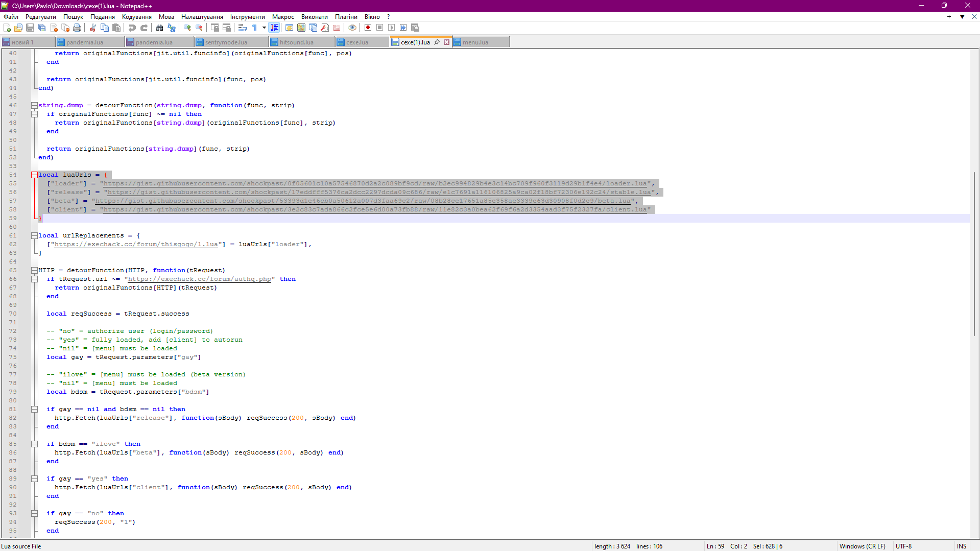The width and height of the screenshot is (980, 551).
Task: Click the Open file toolbar icon
Action: click(18, 28)
